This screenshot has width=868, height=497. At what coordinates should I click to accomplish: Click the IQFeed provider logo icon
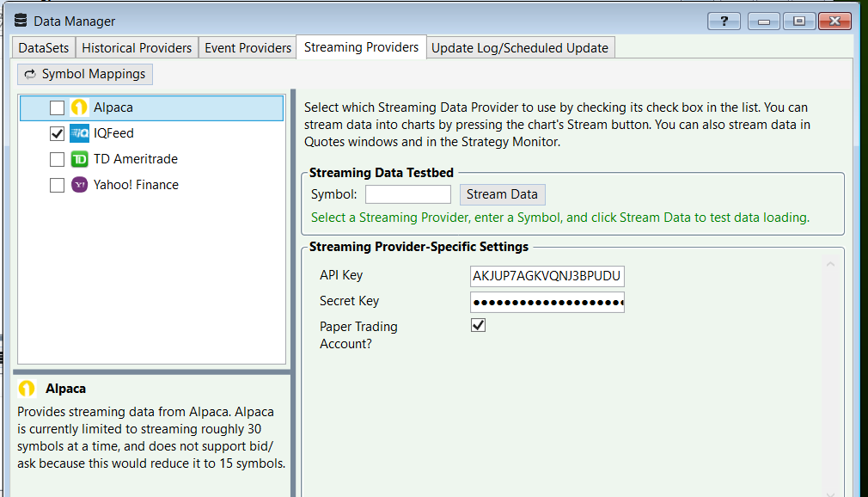tap(80, 134)
